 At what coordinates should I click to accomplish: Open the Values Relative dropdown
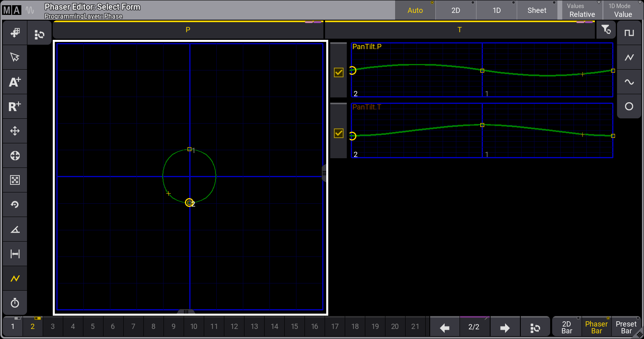pyautogui.click(x=582, y=10)
